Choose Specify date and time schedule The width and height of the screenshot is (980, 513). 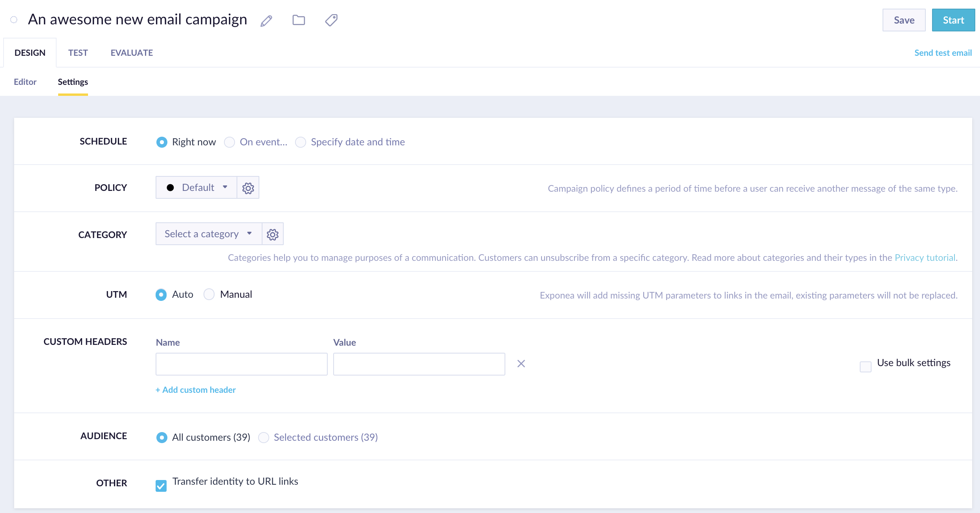[x=301, y=142]
